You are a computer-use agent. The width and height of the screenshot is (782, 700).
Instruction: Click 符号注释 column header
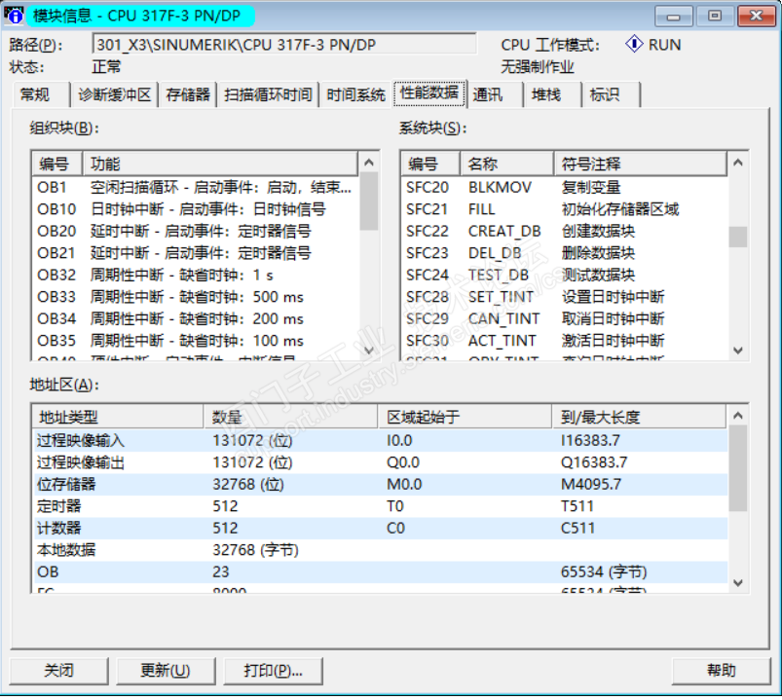pyautogui.click(x=641, y=164)
